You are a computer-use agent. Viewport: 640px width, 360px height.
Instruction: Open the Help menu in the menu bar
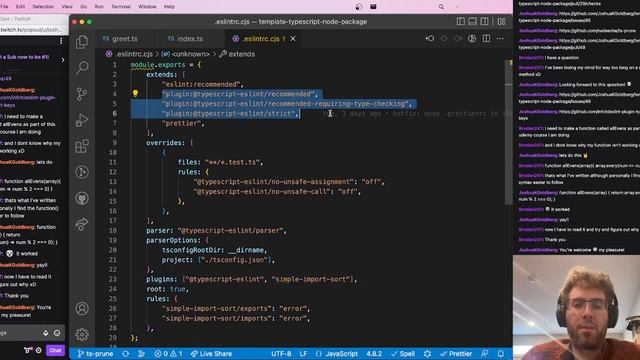[x=169, y=7]
